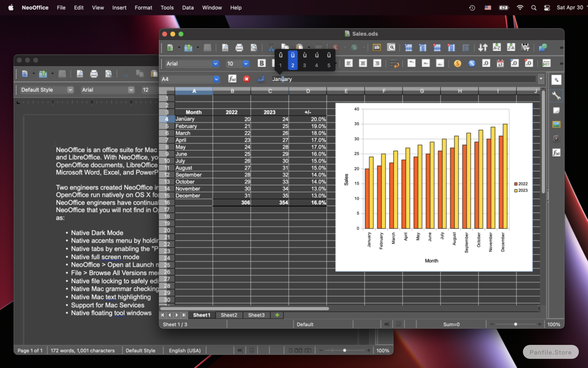Sort descending with the Z-A icon
Image resolution: width=588 pixels, height=368 pixels.
(x=511, y=47)
